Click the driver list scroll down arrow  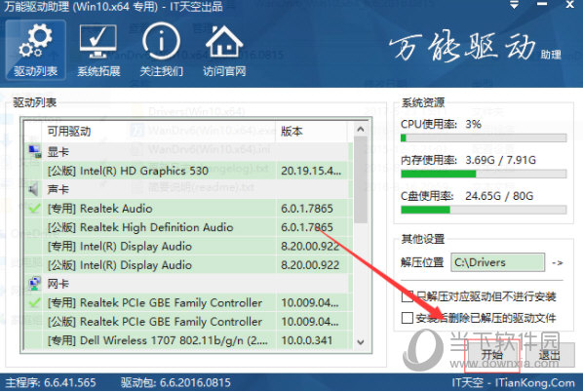[x=361, y=341]
